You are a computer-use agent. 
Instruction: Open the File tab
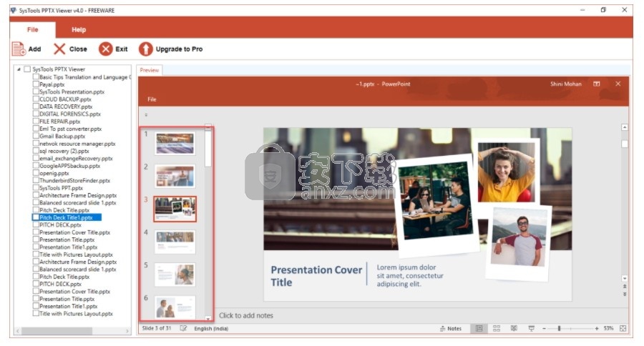pos(32,29)
